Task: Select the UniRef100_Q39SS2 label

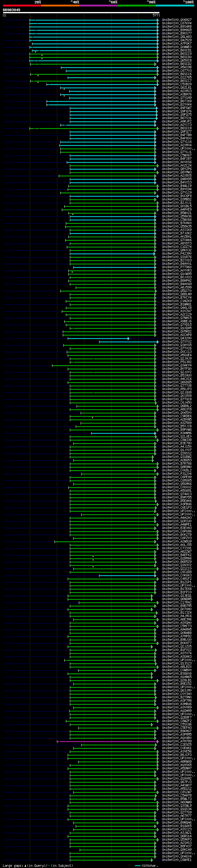Action: 177,454
